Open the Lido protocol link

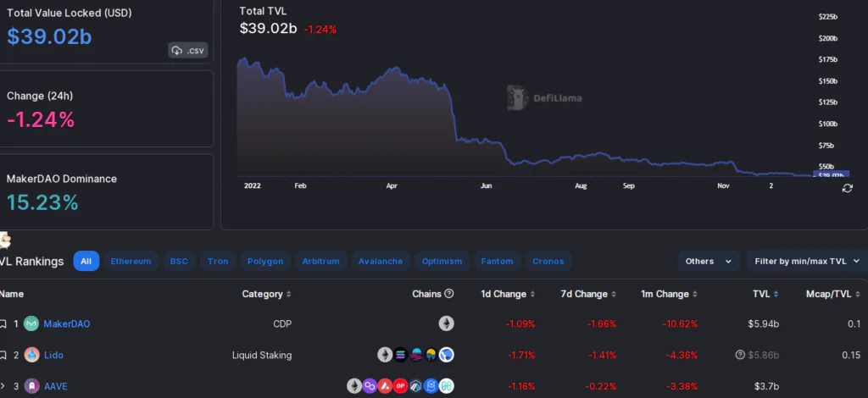pos(53,355)
